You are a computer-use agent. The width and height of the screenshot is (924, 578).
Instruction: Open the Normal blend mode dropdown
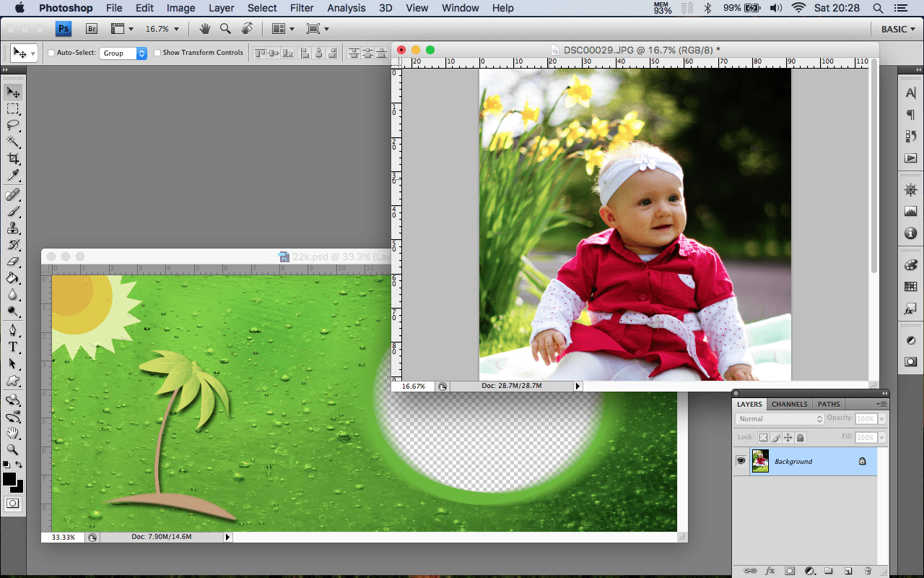(780, 419)
